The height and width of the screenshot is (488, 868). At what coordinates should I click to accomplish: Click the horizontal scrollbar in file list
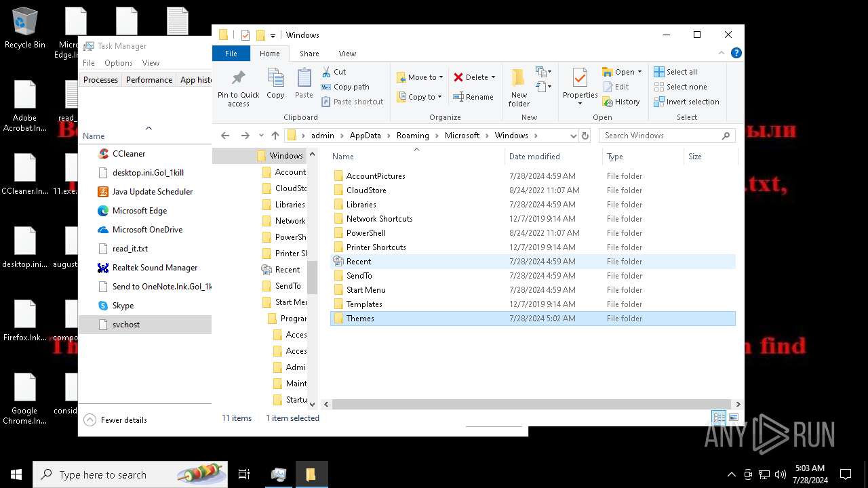(532, 404)
